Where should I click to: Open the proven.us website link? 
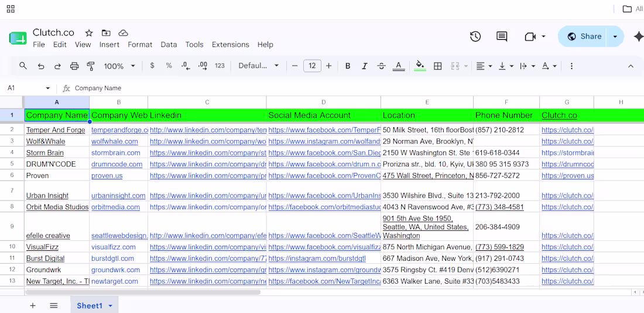pyautogui.click(x=107, y=176)
